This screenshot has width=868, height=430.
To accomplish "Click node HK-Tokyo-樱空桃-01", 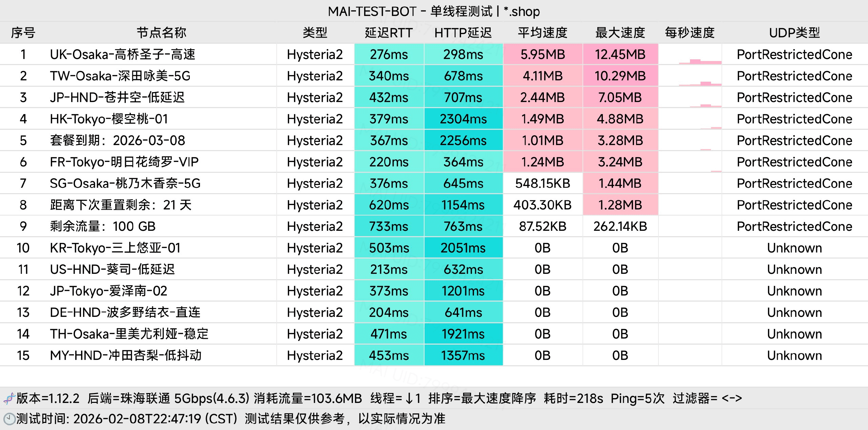I will pyautogui.click(x=109, y=119).
